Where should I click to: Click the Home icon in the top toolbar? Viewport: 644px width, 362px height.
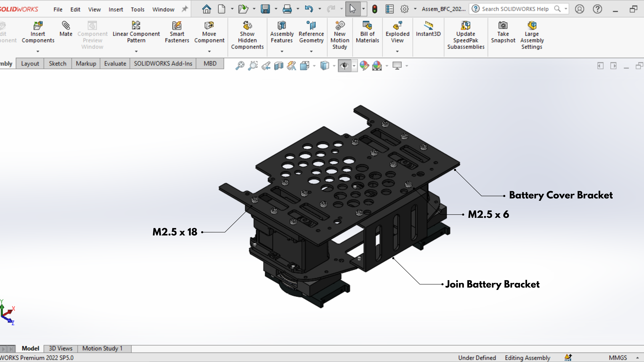pyautogui.click(x=207, y=9)
